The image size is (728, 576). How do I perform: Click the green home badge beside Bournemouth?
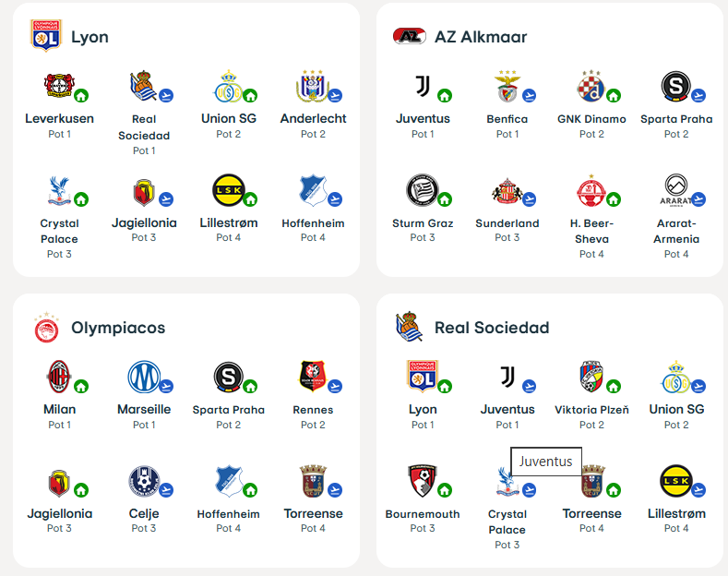click(445, 490)
